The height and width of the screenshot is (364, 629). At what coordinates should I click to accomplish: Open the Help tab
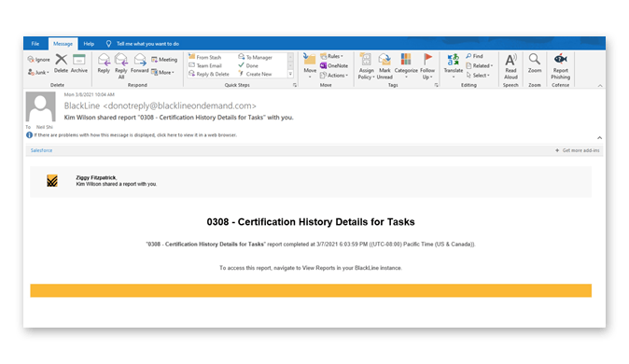(x=89, y=44)
